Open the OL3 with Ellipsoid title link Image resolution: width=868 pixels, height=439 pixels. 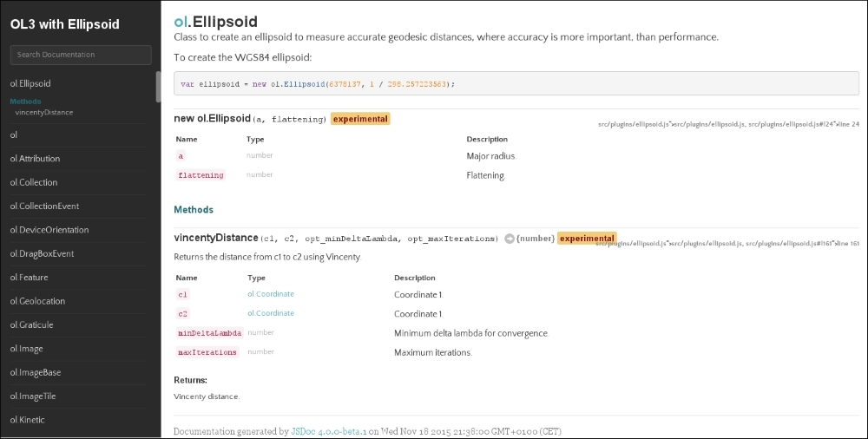tap(65, 24)
